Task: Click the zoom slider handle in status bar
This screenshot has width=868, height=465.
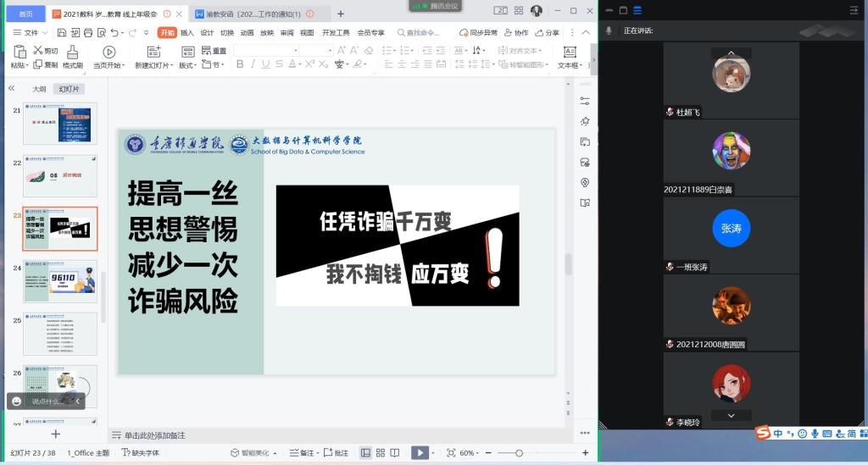Action: point(519,453)
